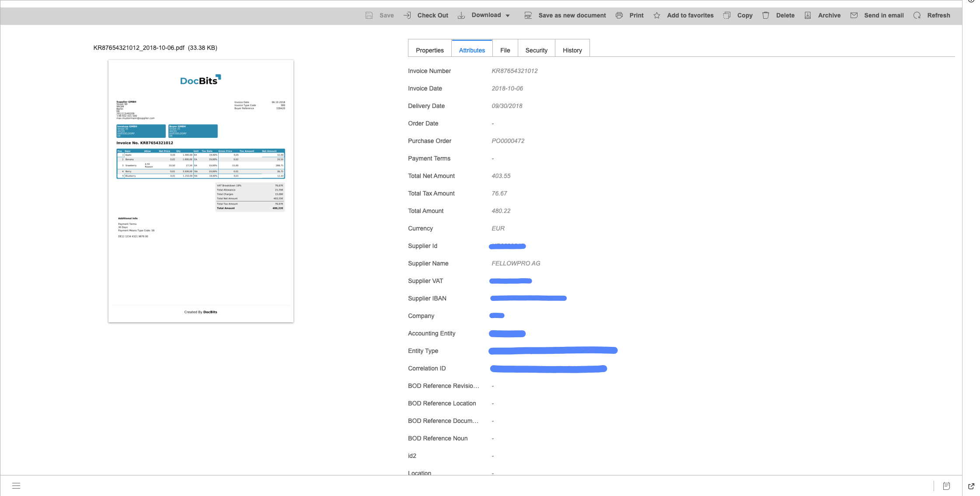Viewport: 980px width, 496px height.
Task: Click Supplier Name value FELLOWPRO AG
Action: (516, 263)
